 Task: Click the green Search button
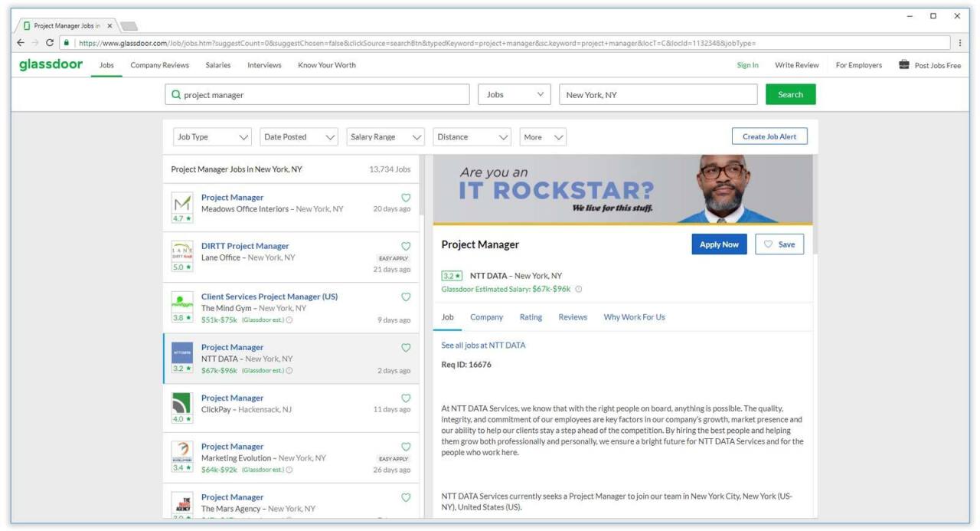tap(791, 95)
